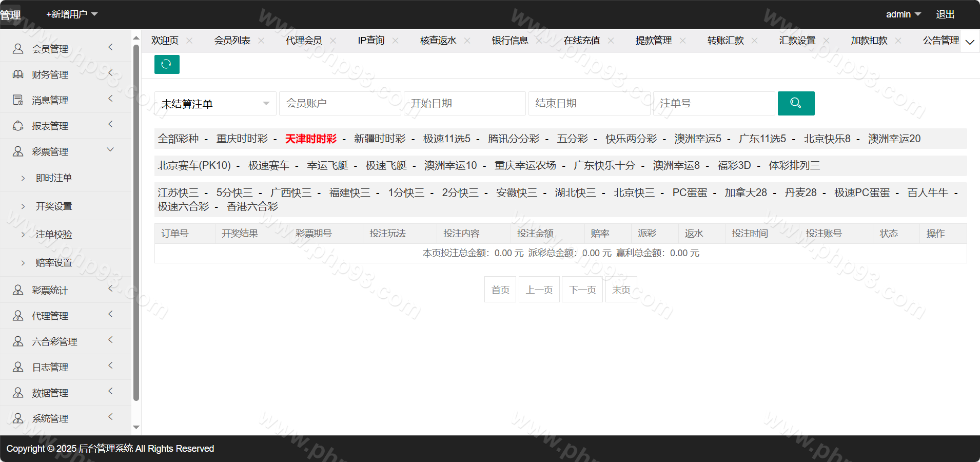Screen dimensions: 980x462
Task: Click the green search magnifier button
Action: 796,103
